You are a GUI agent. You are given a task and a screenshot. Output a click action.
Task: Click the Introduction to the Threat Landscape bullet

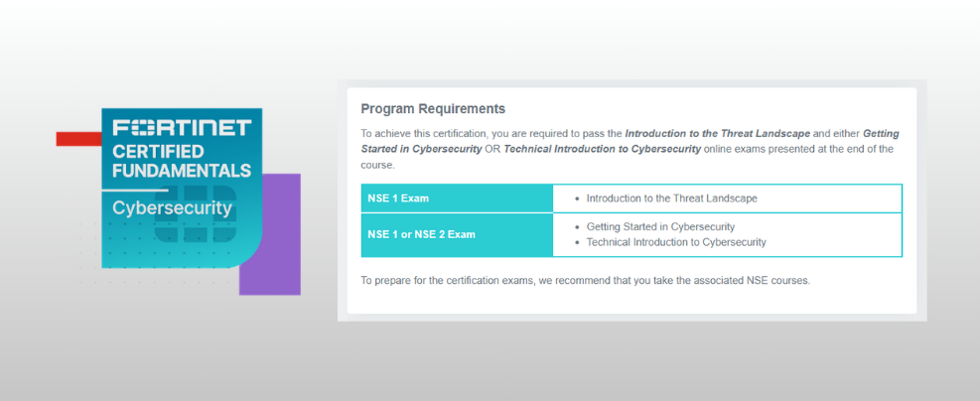[x=671, y=199]
